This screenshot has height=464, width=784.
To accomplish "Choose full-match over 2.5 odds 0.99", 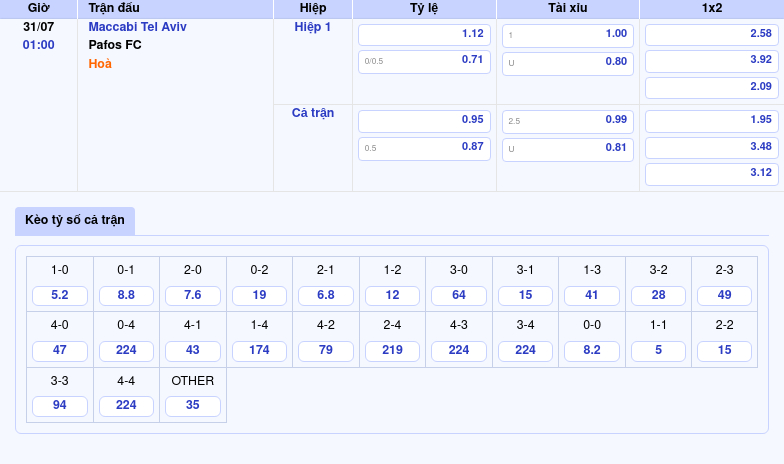I will click(x=567, y=120).
